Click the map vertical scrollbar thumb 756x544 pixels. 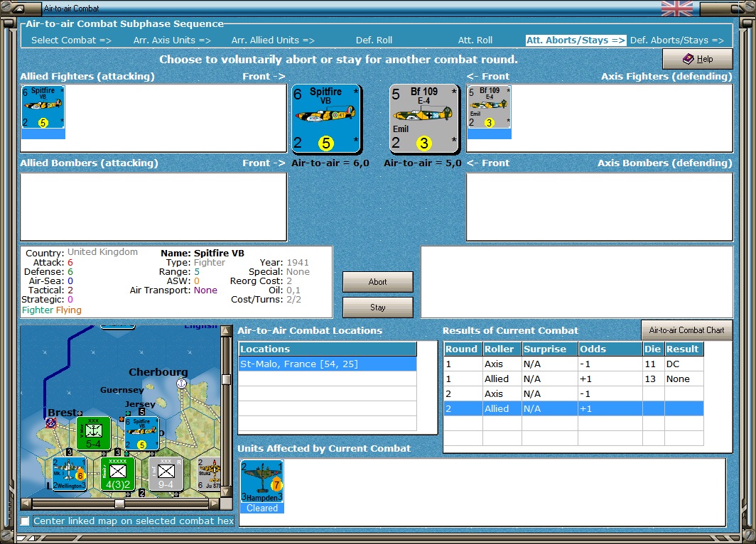pyautogui.click(x=226, y=379)
